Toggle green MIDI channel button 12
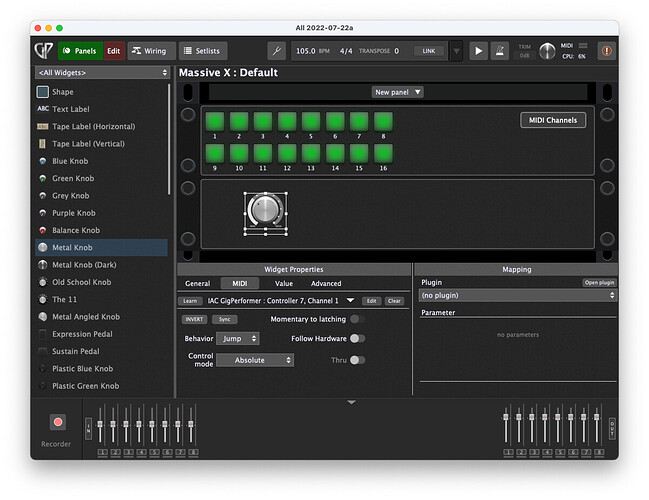 [287, 154]
